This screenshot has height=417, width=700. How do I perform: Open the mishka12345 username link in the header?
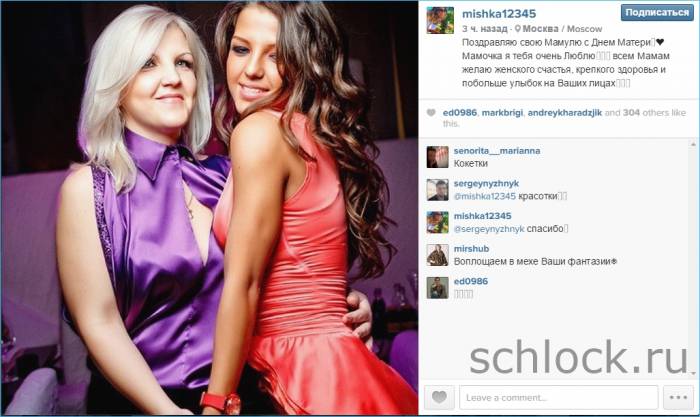pos(499,14)
